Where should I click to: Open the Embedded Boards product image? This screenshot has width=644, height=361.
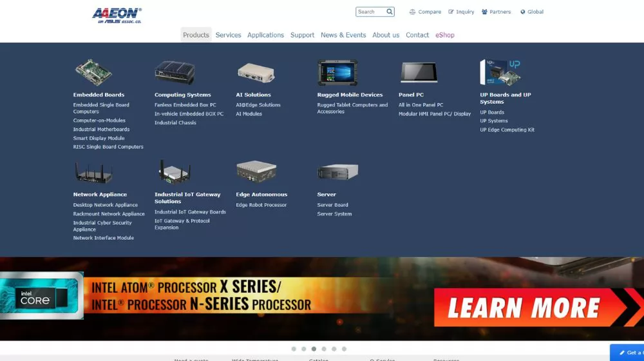coord(93,72)
